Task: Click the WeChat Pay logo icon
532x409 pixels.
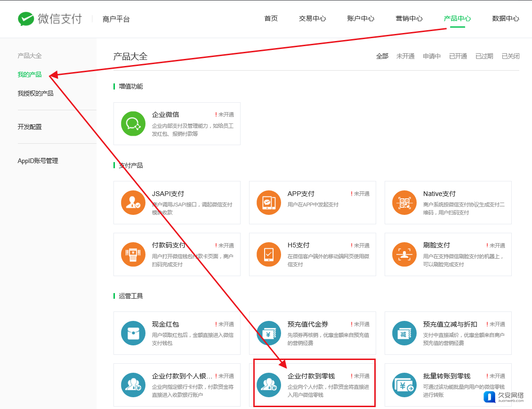Action: pyautogui.click(x=26, y=19)
